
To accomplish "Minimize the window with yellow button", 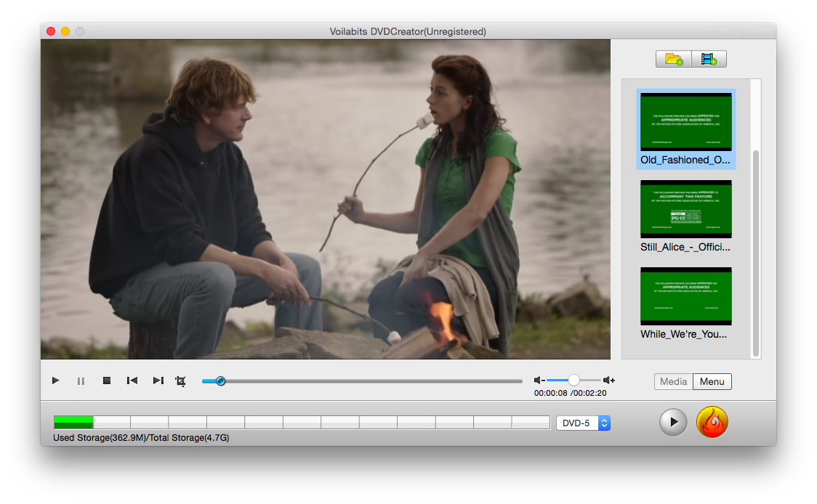I will (x=65, y=31).
